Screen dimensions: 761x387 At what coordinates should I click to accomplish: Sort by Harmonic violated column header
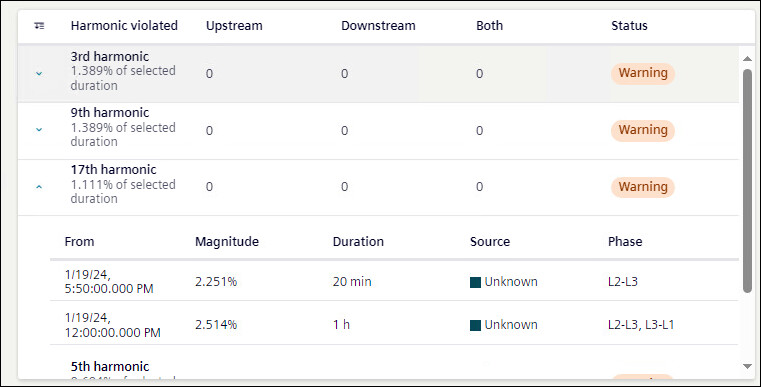point(124,26)
